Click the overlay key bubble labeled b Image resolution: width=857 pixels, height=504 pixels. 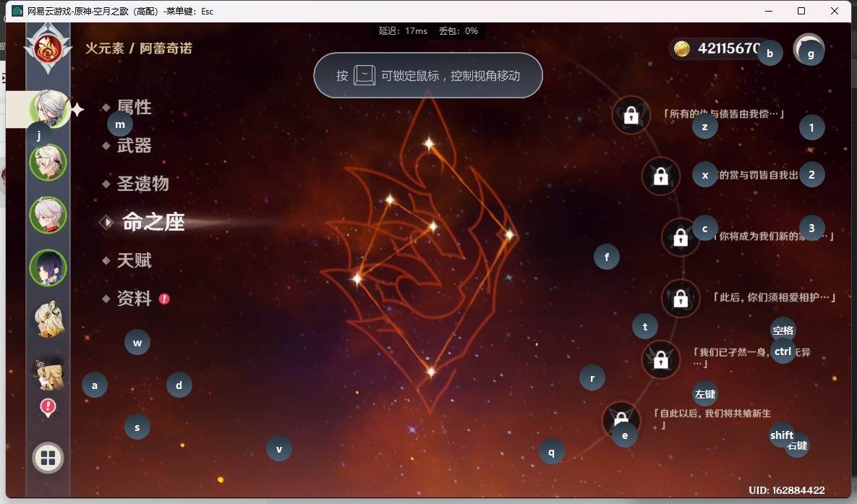point(770,53)
